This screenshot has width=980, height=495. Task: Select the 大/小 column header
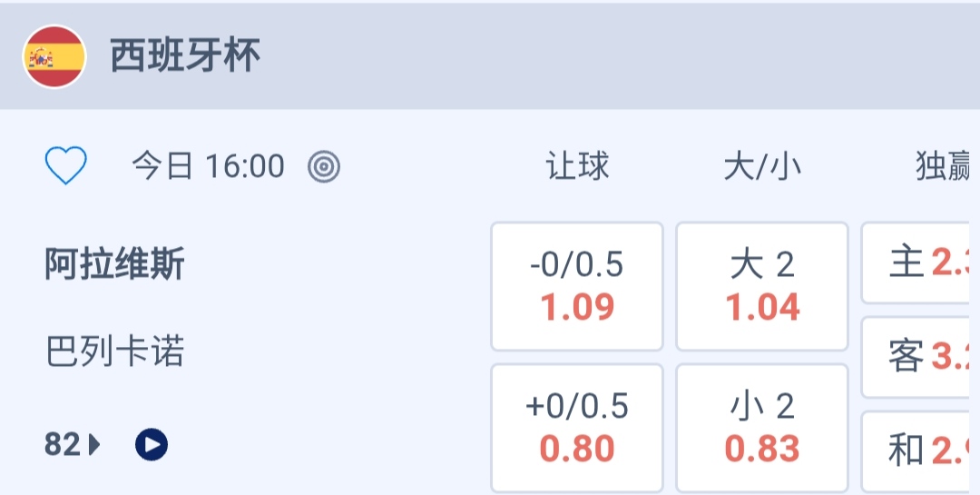tap(762, 166)
